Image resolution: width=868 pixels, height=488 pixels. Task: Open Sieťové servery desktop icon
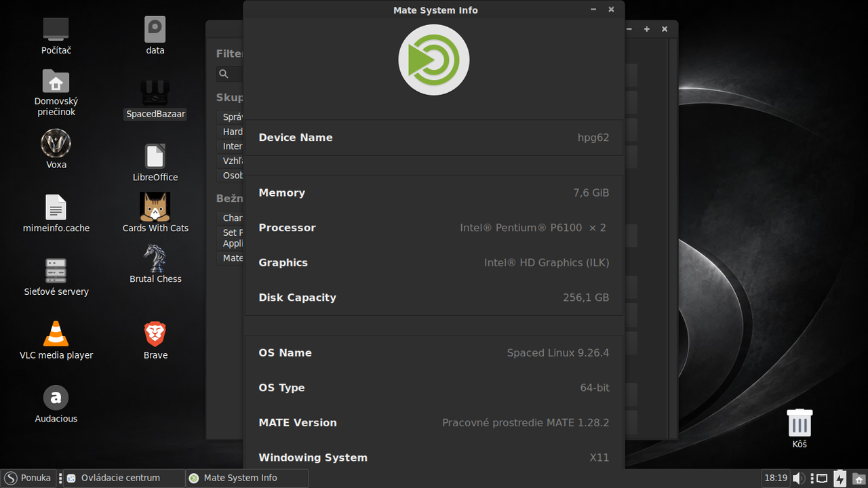pyautogui.click(x=56, y=270)
